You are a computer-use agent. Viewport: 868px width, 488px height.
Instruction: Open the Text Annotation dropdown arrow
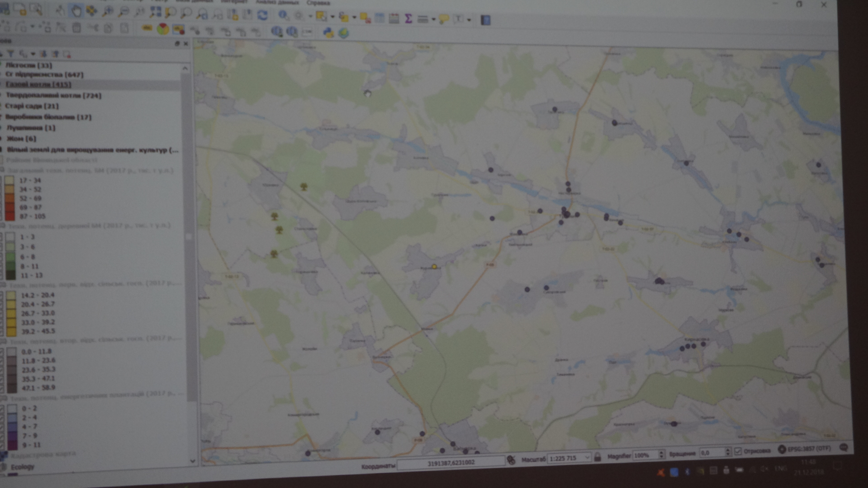[469, 20]
